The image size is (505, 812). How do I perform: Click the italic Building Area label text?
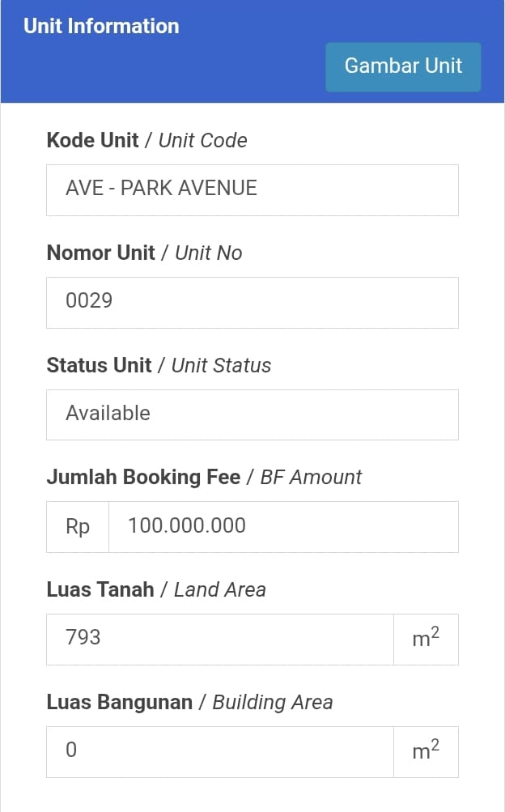point(273,702)
